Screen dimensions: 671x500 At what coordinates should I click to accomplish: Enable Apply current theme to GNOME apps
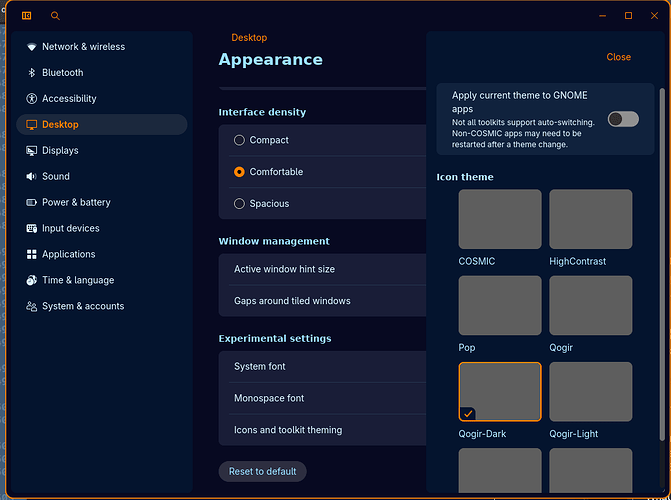[x=622, y=119]
